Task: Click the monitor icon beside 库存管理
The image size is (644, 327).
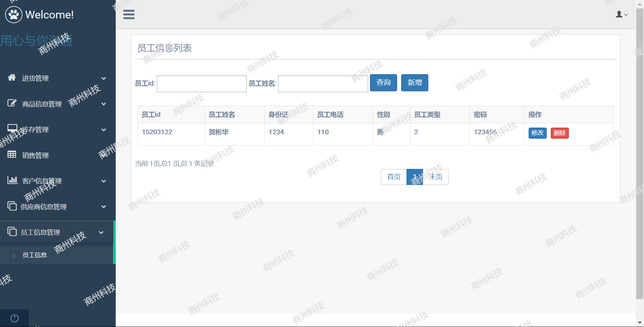Action: (12, 128)
